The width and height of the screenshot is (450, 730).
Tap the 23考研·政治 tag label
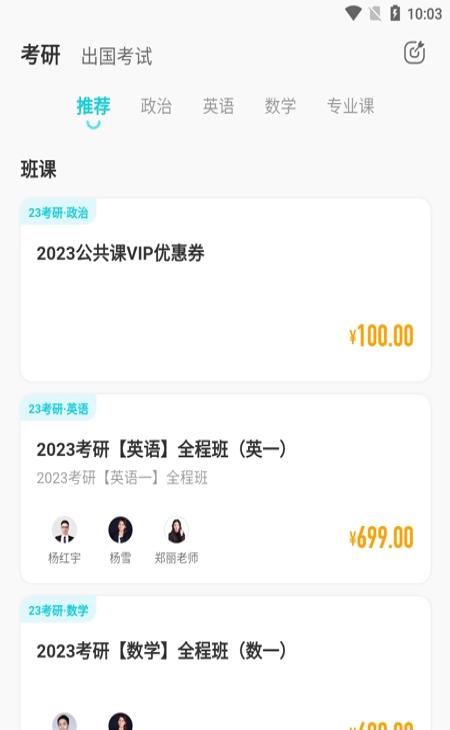[58, 213]
